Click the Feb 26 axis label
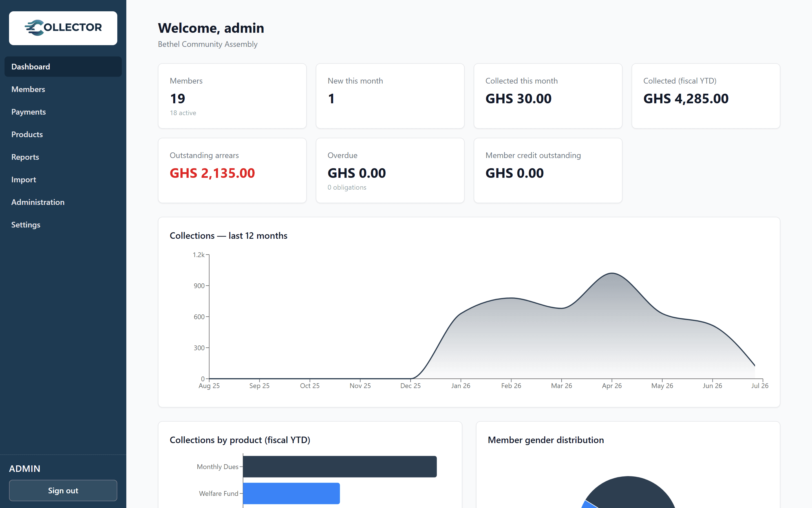This screenshot has width=812, height=508. click(x=511, y=386)
